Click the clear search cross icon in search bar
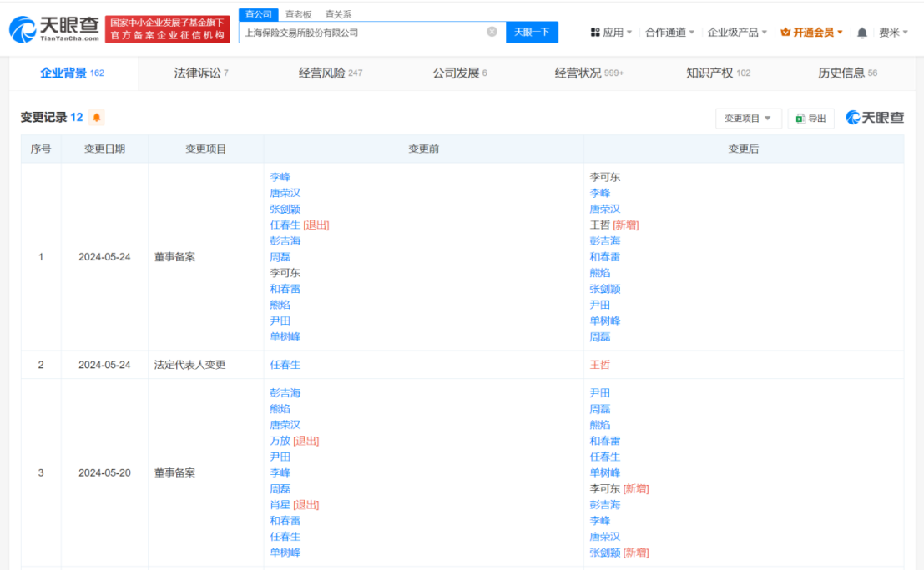924x571 pixels. 492,32
